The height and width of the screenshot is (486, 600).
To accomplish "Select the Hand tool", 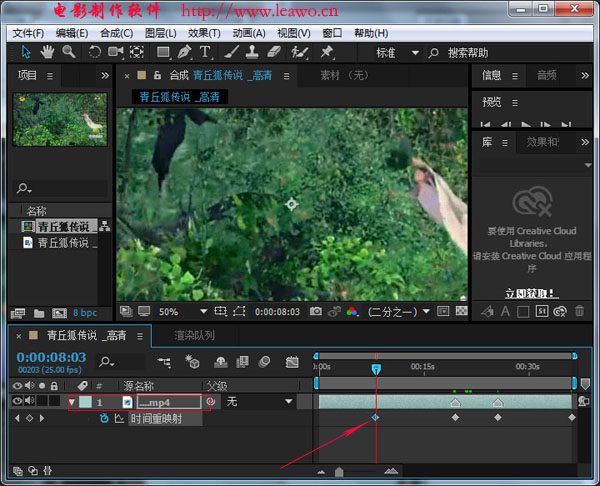I will point(47,52).
